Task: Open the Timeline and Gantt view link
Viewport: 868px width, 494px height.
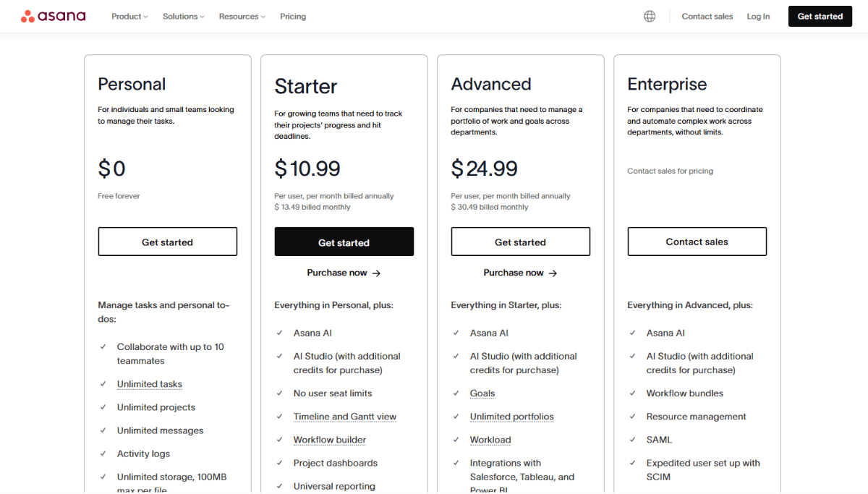Action: pyautogui.click(x=345, y=416)
